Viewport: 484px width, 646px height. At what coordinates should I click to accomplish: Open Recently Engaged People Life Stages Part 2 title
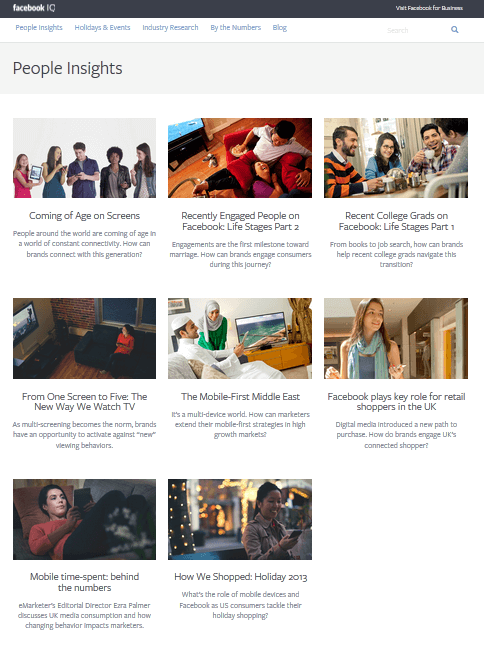point(240,221)
